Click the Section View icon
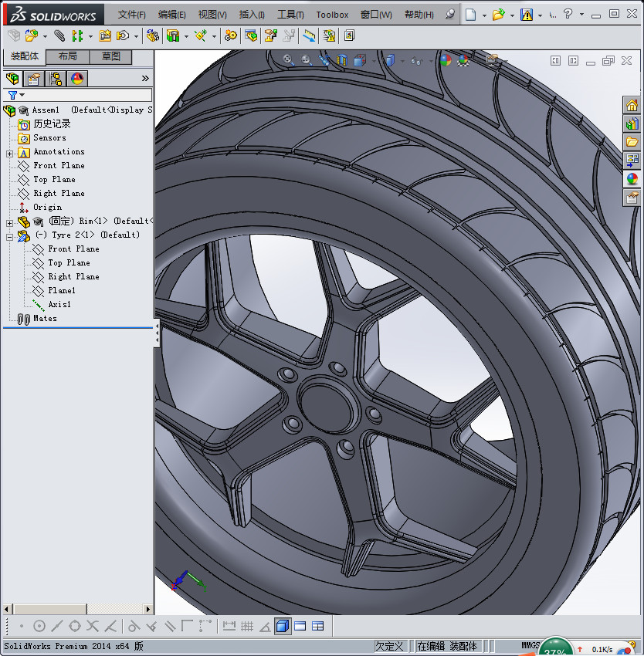The height and width of the screenshot is (656, 644). [341, 59]
